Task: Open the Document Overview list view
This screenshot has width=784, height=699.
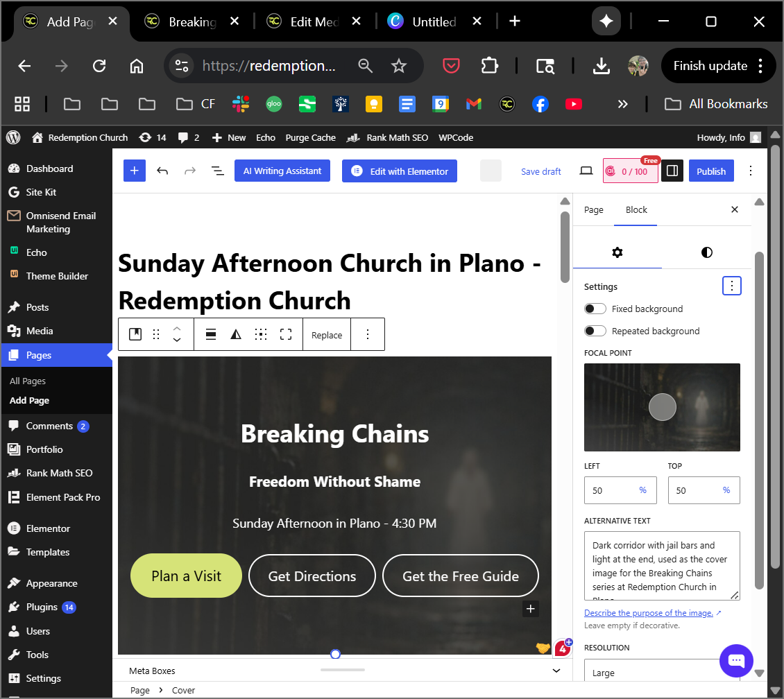Action: [x=218, y=171]
